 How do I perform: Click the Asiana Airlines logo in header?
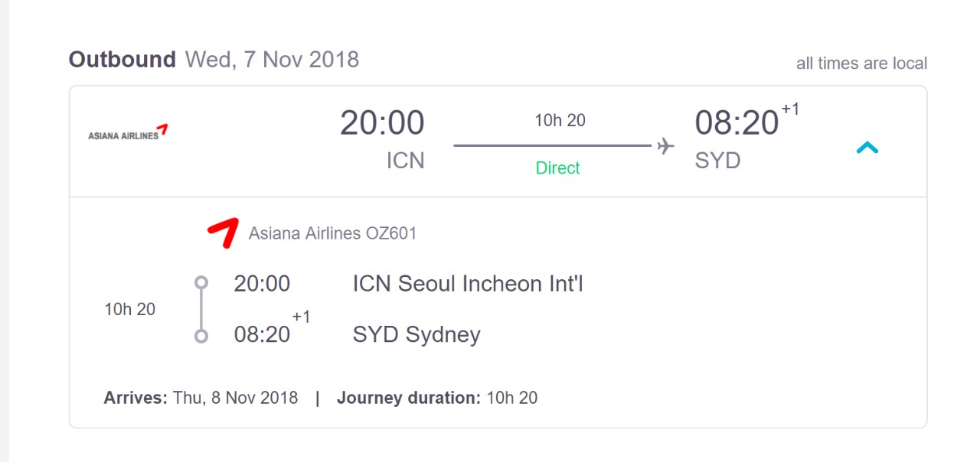click(128, 132)
